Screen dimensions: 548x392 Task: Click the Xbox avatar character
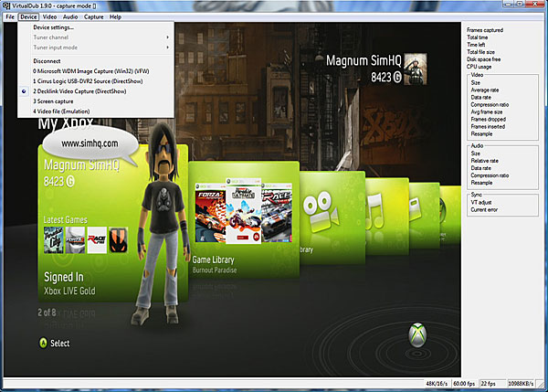coord(162,224)
